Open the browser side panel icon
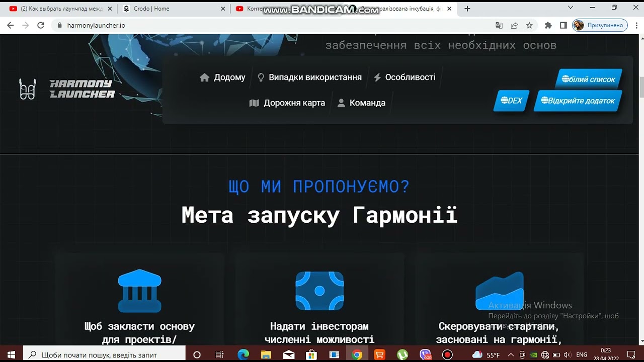 point(563,25)
